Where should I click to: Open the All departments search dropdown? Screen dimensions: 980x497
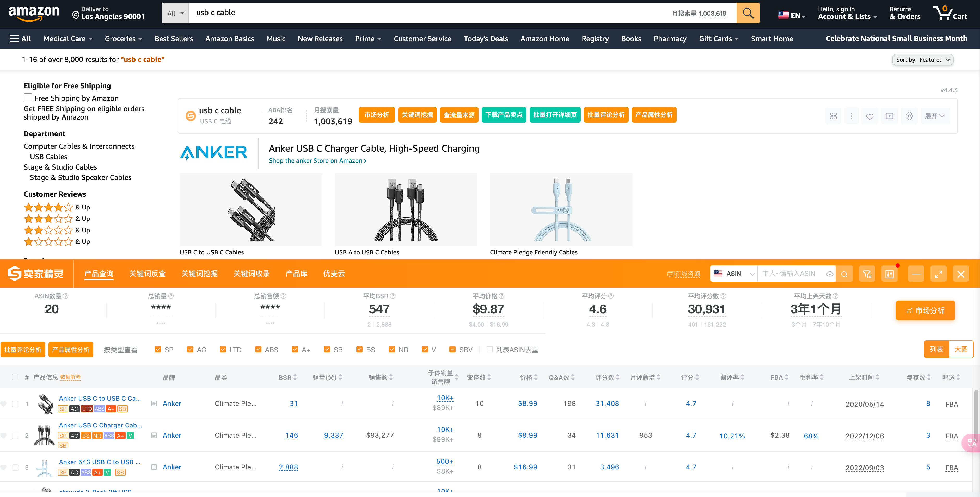pos(175,13)
